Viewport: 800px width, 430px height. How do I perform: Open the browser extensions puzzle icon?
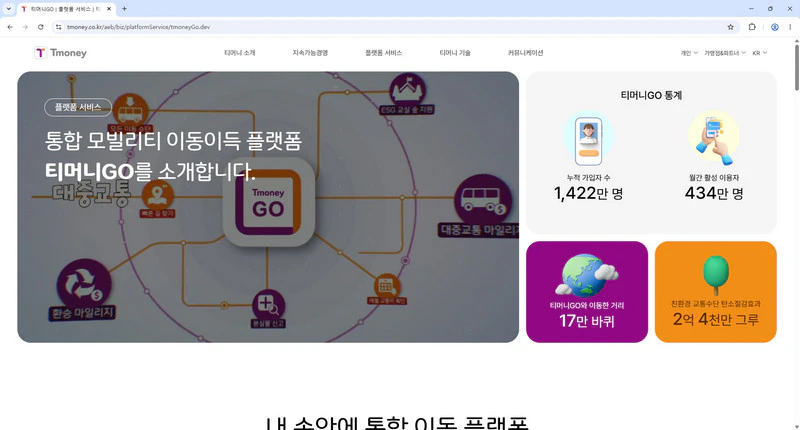[752, 27]
